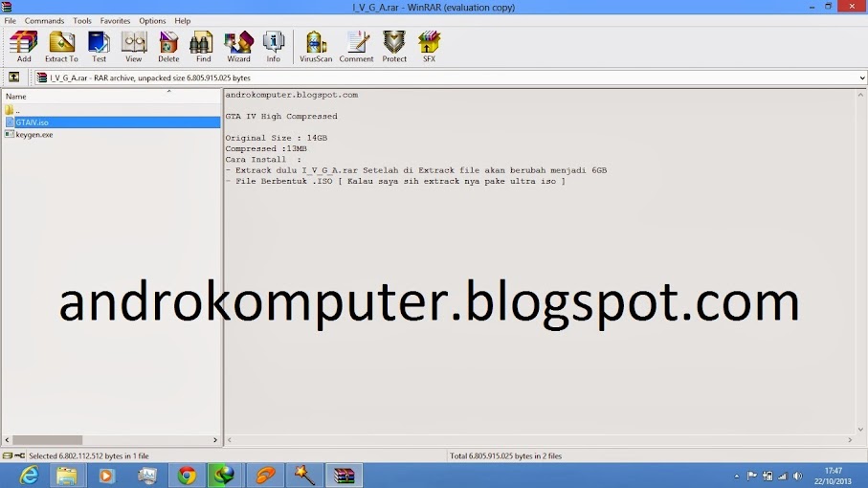
Task: Open Google Chrome from taskbar
Action: coord(188,476)
